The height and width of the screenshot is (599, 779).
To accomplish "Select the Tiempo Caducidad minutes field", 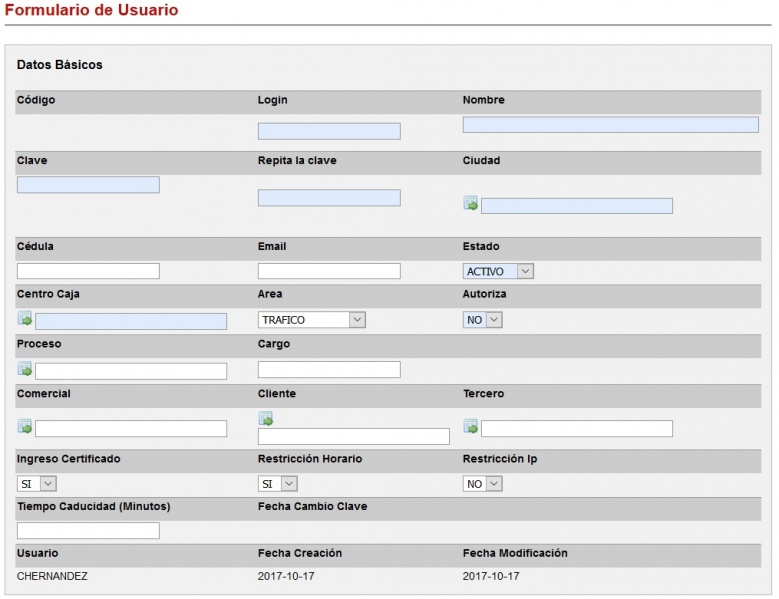I will coord(88,531).
